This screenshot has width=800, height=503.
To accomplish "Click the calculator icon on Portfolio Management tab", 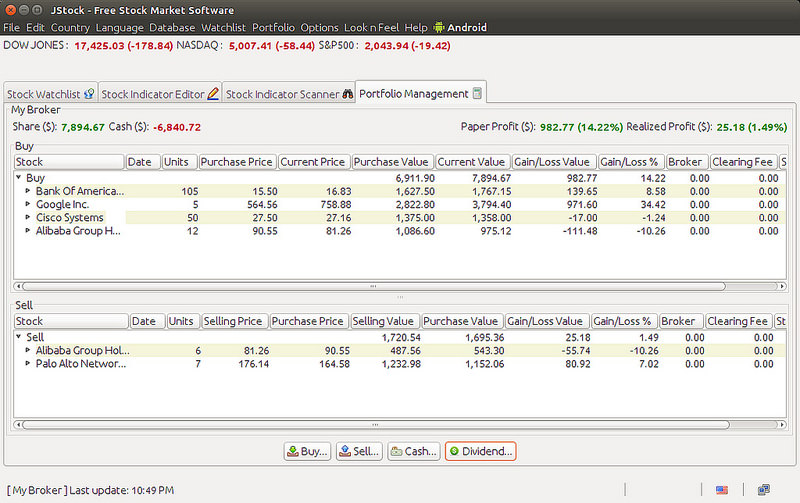I will coord(477,93).
